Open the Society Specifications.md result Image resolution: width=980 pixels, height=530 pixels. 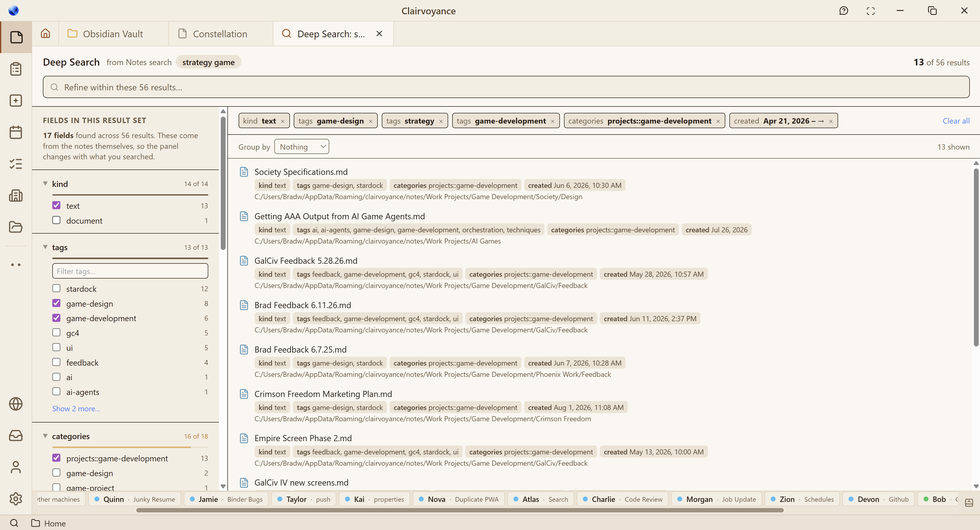click(301, 172)
